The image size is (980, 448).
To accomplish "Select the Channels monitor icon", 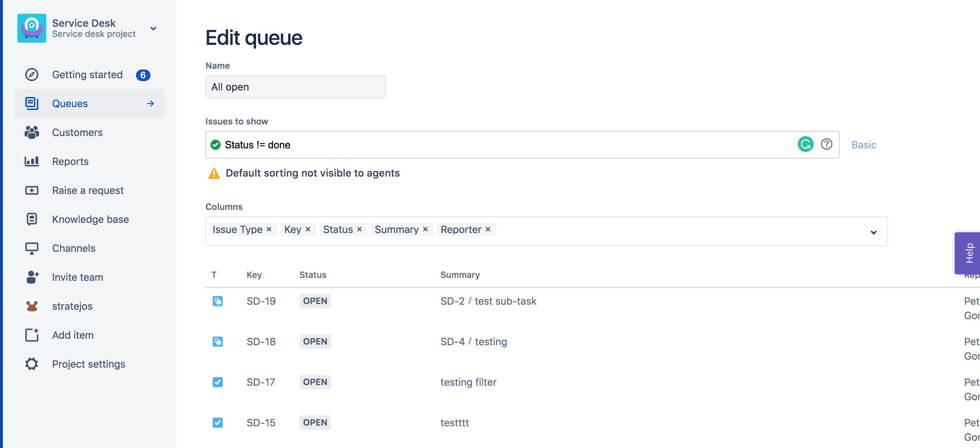I will point(31,248).
